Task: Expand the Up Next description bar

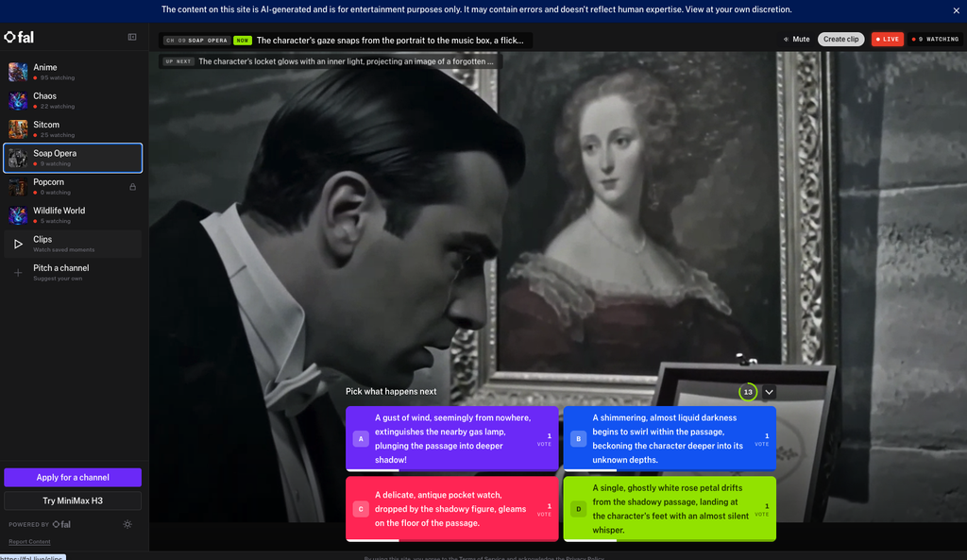Action: coord(330,61)
